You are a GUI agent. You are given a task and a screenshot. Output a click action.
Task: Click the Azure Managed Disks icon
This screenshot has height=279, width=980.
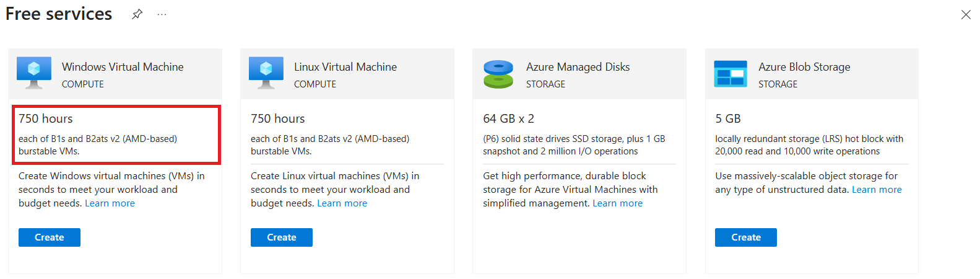[x=498, y=74]
